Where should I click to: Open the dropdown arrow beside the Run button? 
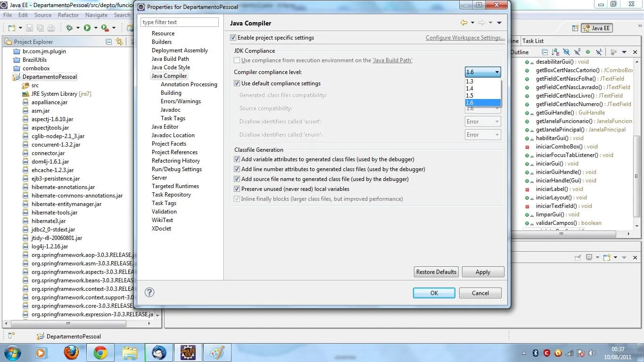pyautogui.click(x=96, y=28)
